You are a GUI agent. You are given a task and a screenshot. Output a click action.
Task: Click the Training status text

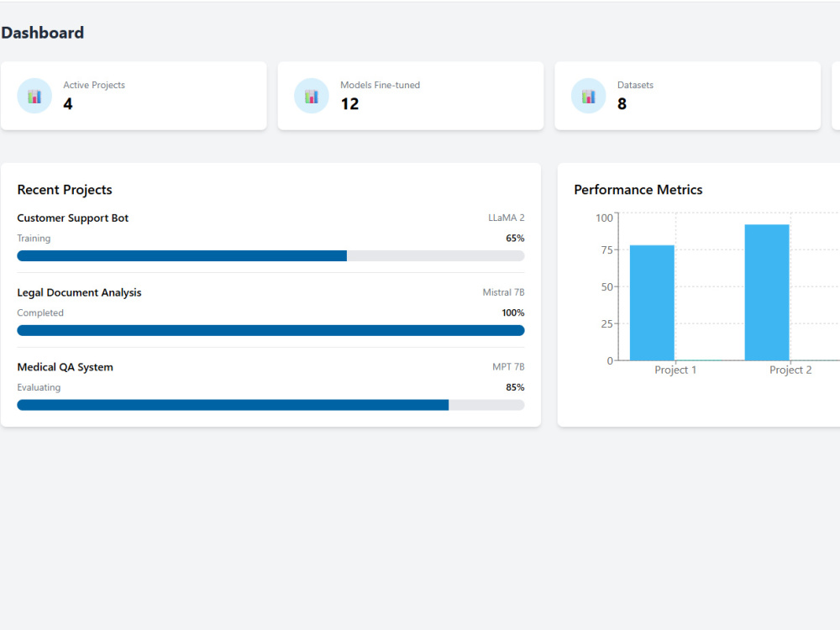click(x=34, y=239)
